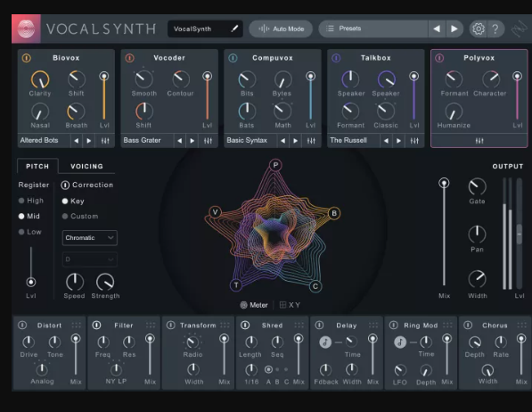532x412 pixels.
Task: Click Transform module drag handle dots
Action: coord(225,325)
